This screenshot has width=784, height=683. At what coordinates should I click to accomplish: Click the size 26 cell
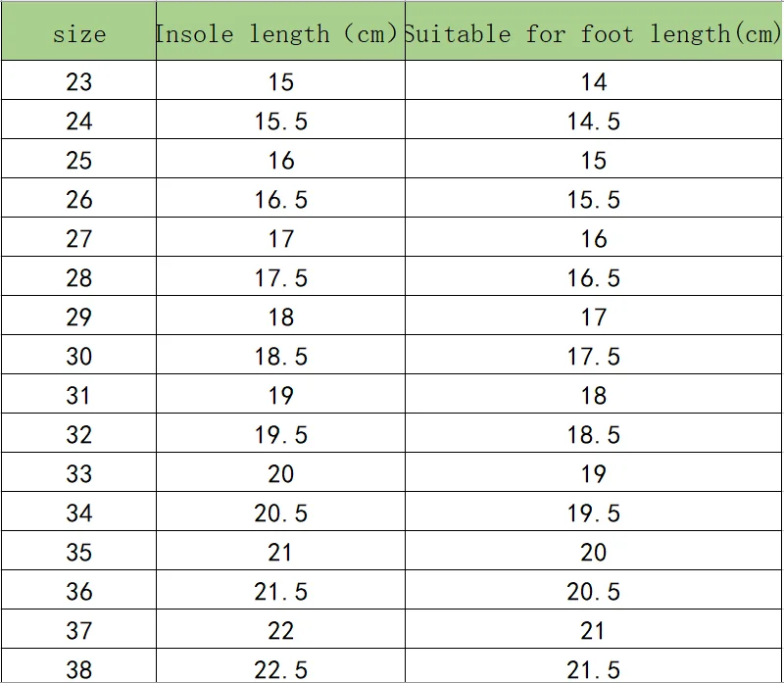tap(79, 199)
